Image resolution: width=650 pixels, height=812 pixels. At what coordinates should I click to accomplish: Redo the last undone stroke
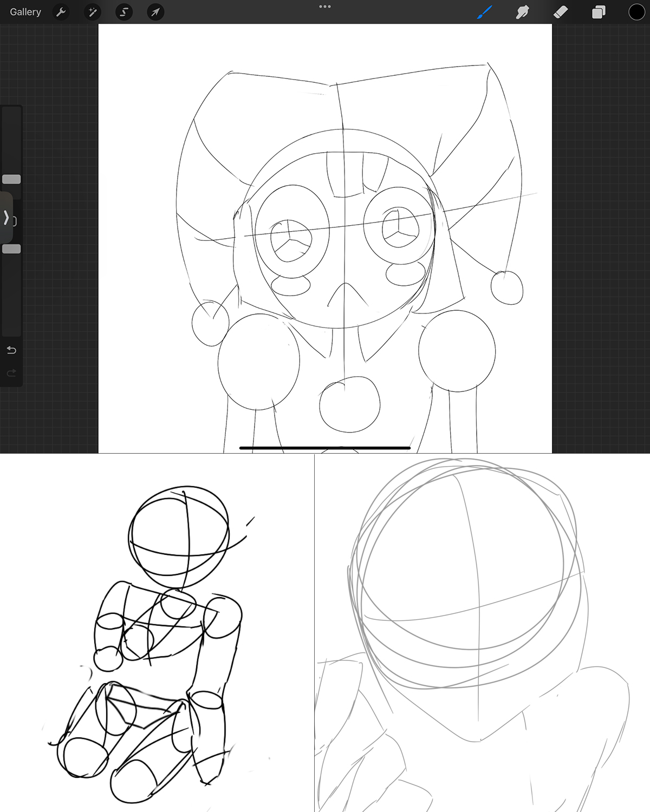coord(11,373)
